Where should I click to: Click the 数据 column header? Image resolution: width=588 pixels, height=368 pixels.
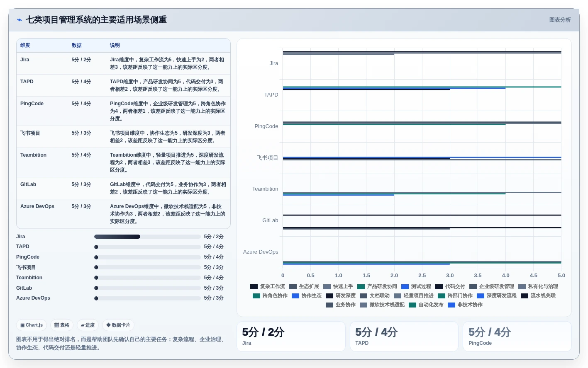tap(76, 45)
